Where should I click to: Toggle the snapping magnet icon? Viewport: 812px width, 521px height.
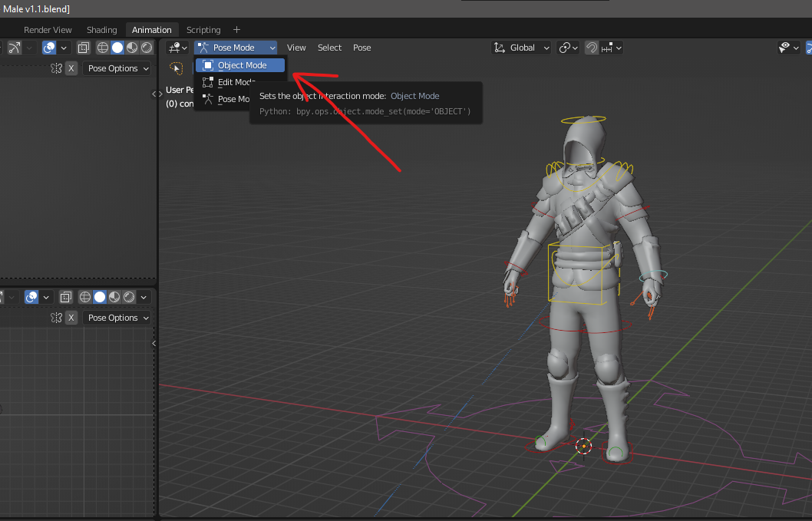[592, 48]
